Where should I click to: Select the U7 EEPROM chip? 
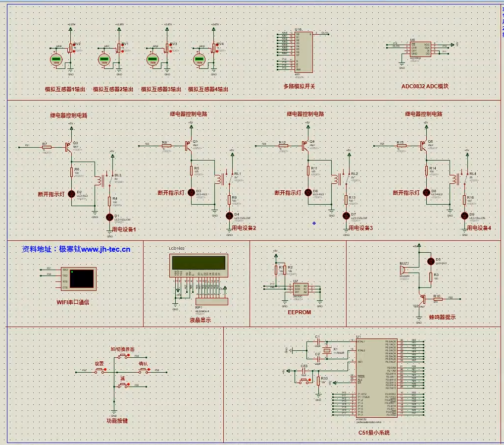(x=301, y=288)
